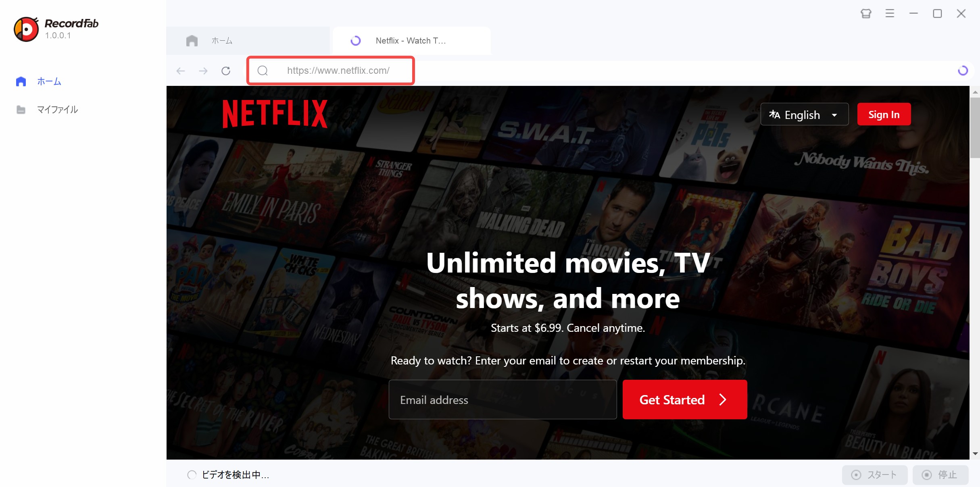Click 'Starts at $6.99. Cancel anytime.' text
This screenshot has width=980, height=487.
[568, 328]
